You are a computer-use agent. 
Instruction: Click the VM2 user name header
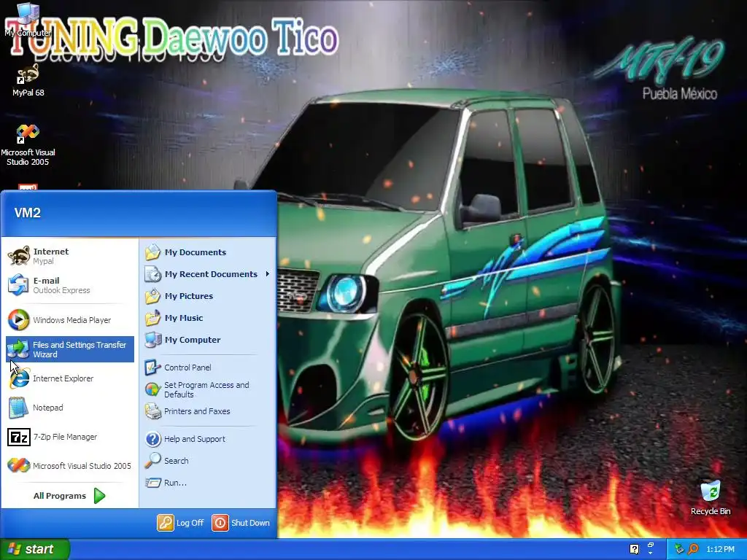click(28, 213)
